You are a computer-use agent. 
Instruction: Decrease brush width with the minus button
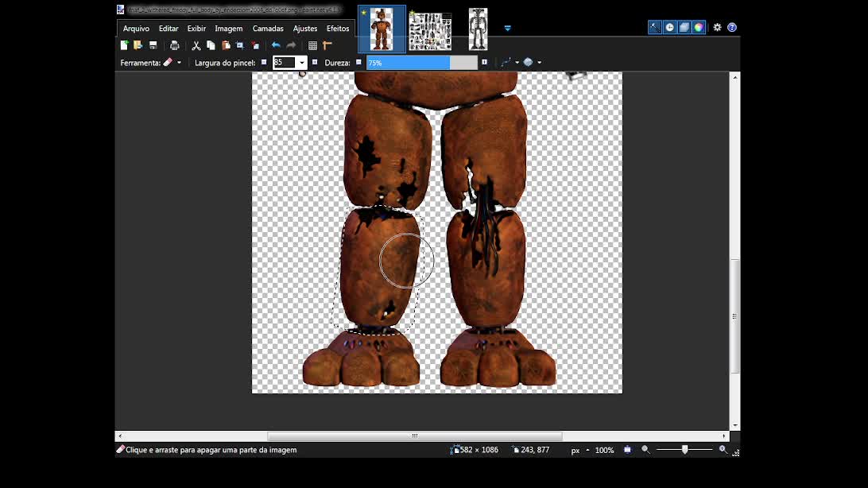coord(264,63)
